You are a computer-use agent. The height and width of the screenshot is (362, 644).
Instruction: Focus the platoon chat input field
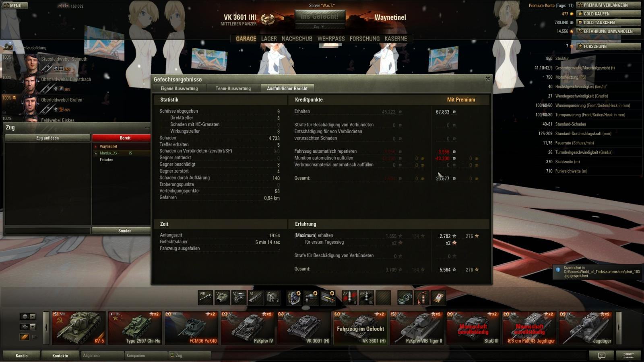pyautogui.click(x=47, y=231)
